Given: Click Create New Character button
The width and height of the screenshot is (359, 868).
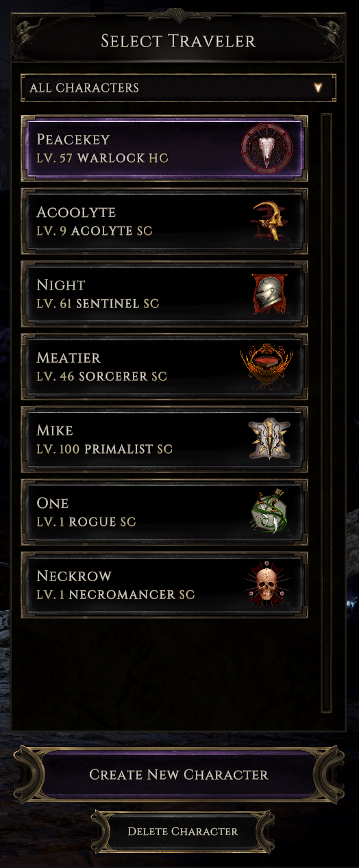Looking at the screenshot, I should [x=179, y=775].
